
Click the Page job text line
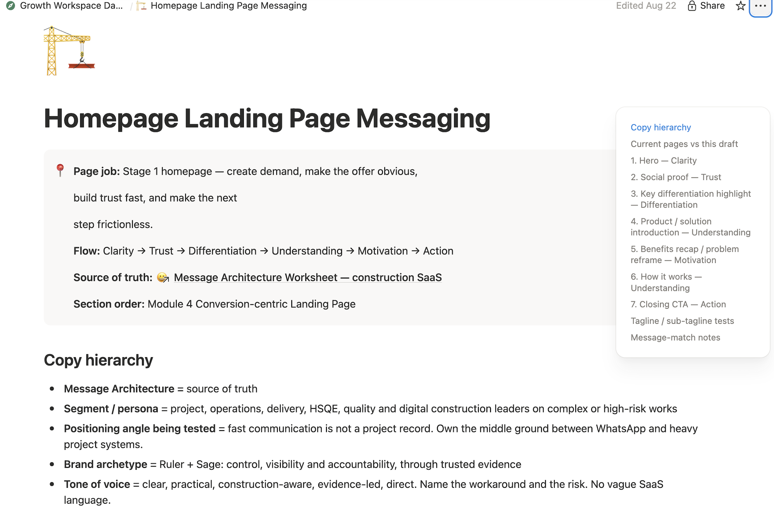pyautogui.click(x=246, y=171)
